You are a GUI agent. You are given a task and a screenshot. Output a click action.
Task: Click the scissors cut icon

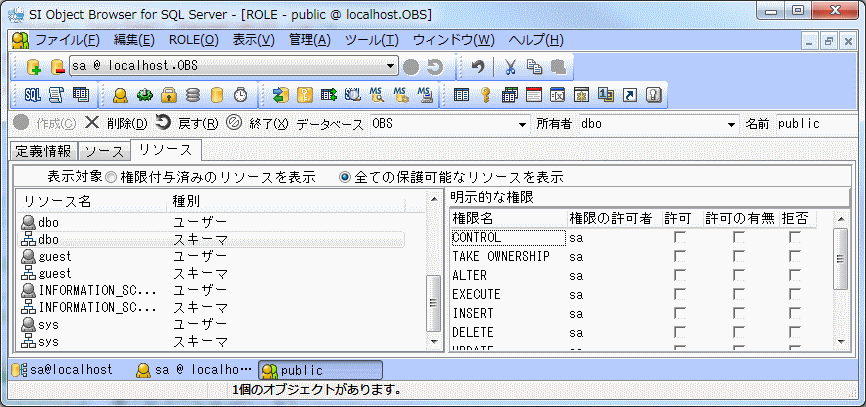point(510,67)
